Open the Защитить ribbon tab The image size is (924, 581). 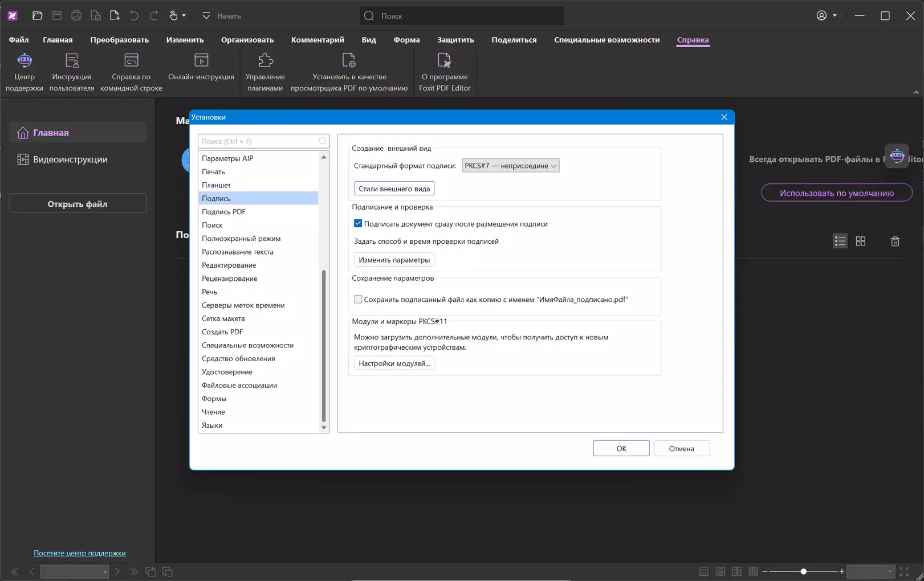tap(455, 40)
